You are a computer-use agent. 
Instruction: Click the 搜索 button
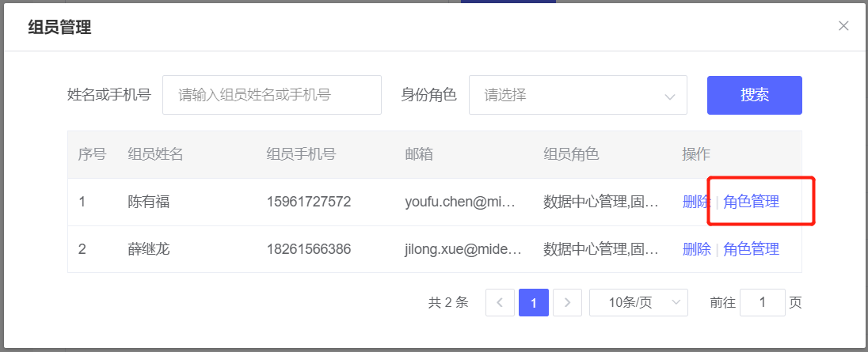[x=754, y=96]
